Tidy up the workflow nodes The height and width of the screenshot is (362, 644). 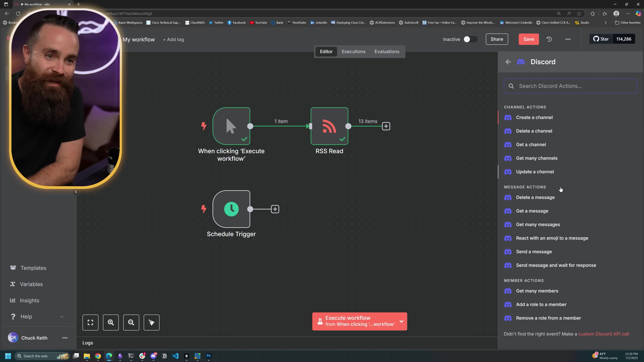tap(151, 323)
